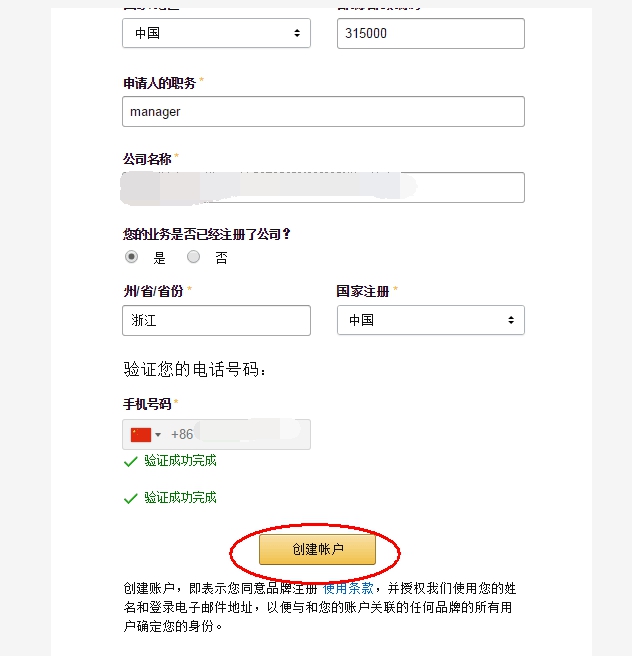The width and height of the screenshot is (632, 656).
Task: Select the 是 radio button
Action: [x=132, y=257]
